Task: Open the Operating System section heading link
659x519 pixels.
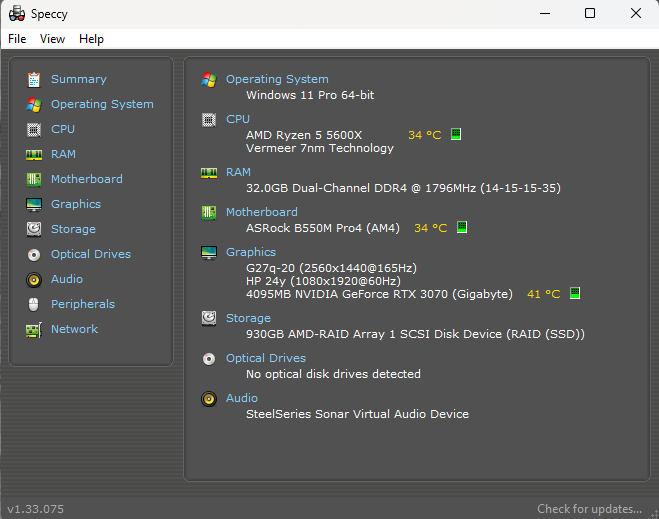Action: tap(277, 79)
